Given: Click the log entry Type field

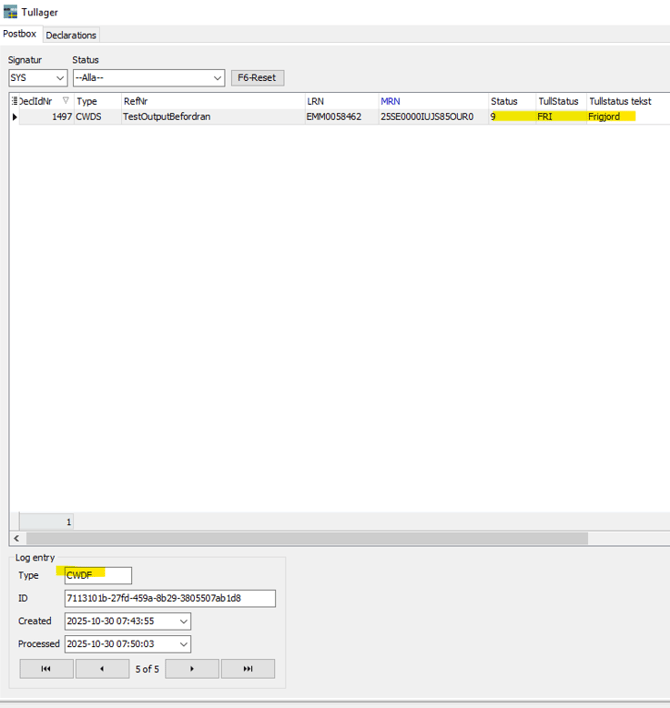Looking at the screenshot, I should (97, 575).
